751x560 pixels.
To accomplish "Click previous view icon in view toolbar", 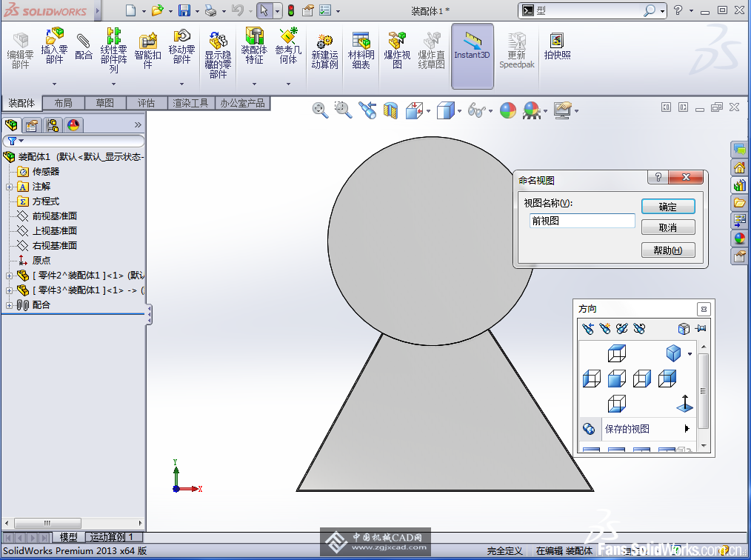I will pyautogui.click(x=367, y=110).
